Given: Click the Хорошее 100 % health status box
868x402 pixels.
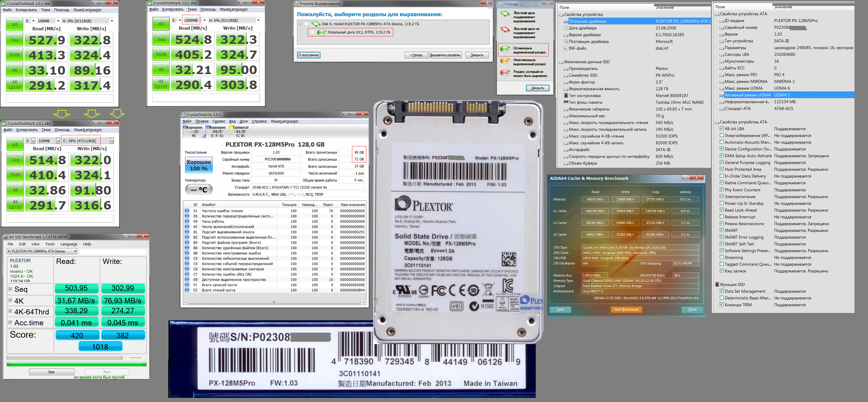Looking at the screenshot, I should tap(199, 165).
